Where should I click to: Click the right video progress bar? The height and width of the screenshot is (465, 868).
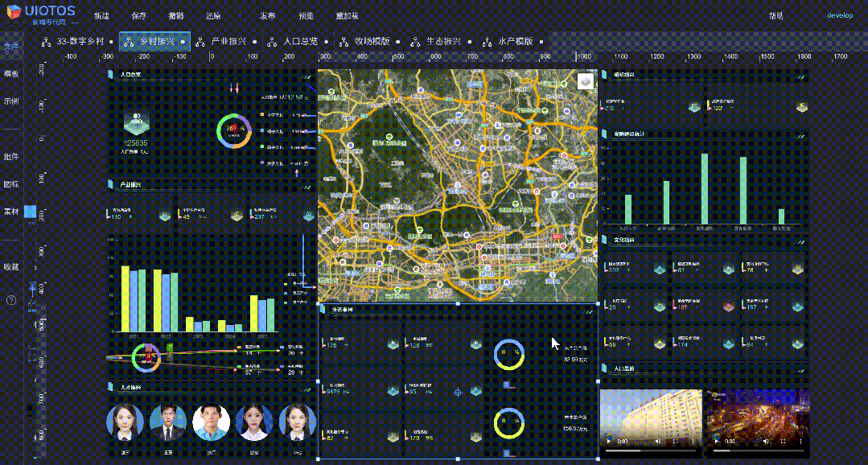point(758,450)
